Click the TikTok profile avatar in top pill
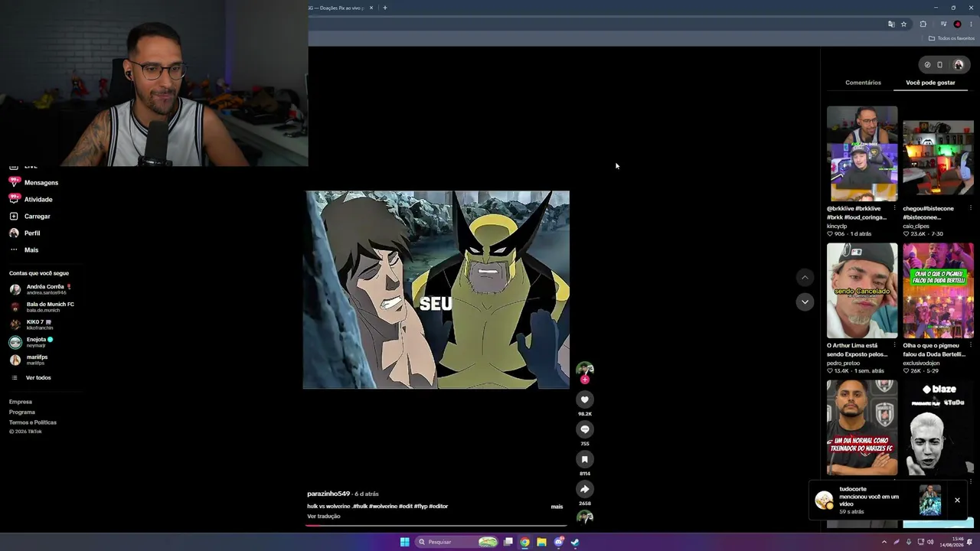This screenshot has height=551, width=980. click(959, 65)
